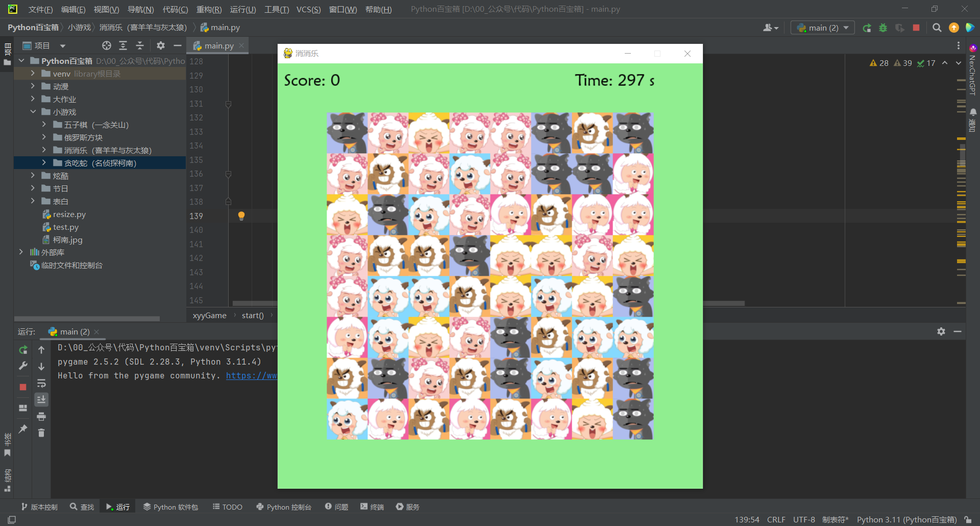
Task: Rerun the program in the Run panel
Action: pyautogui.click(x=23, y=350)
